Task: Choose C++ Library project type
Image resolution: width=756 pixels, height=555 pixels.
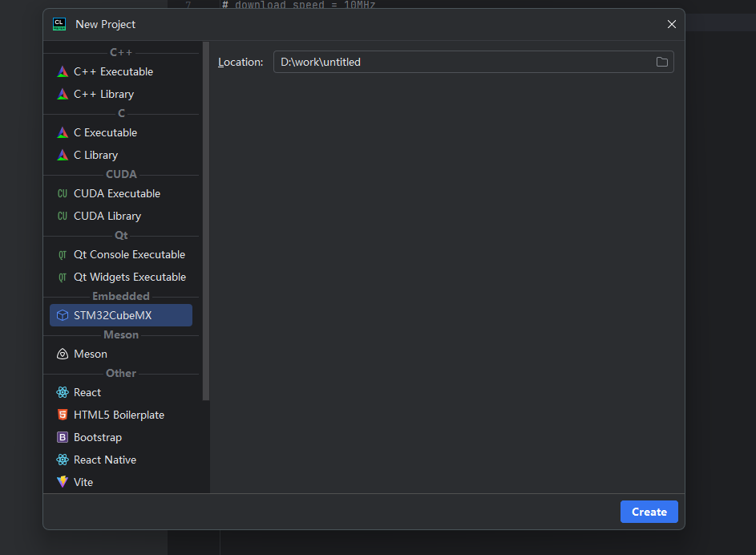Action: [x=121, y=94]
